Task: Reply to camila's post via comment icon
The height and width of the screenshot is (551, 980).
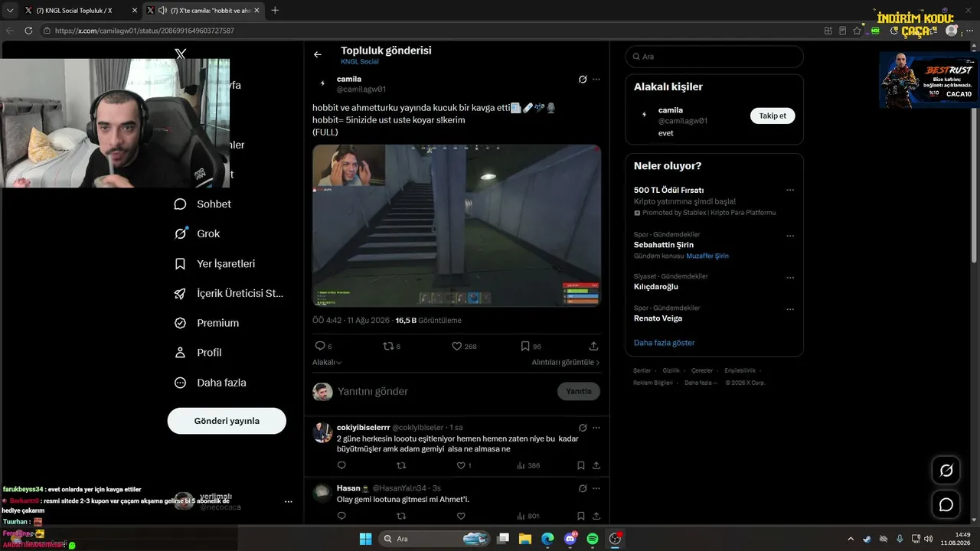Action: click(x=320, y=346)
